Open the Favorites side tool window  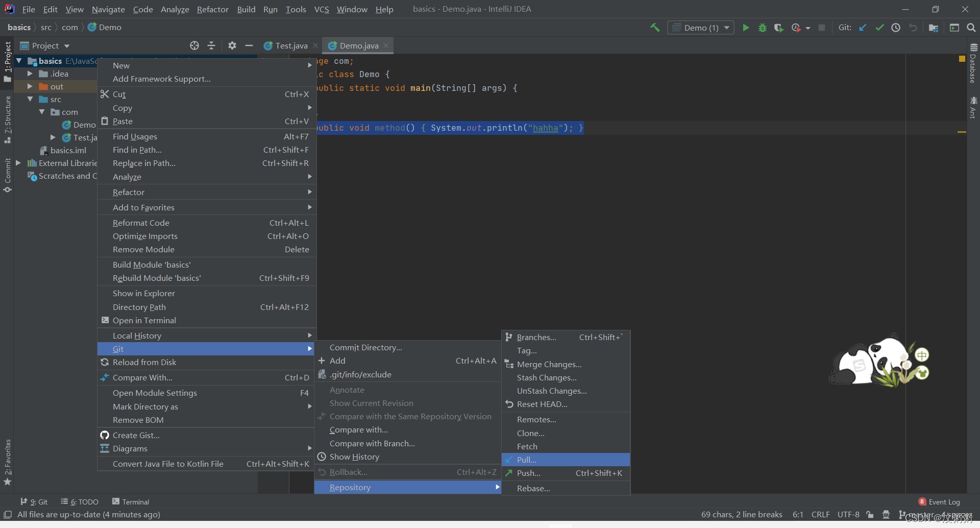(8, 462)
